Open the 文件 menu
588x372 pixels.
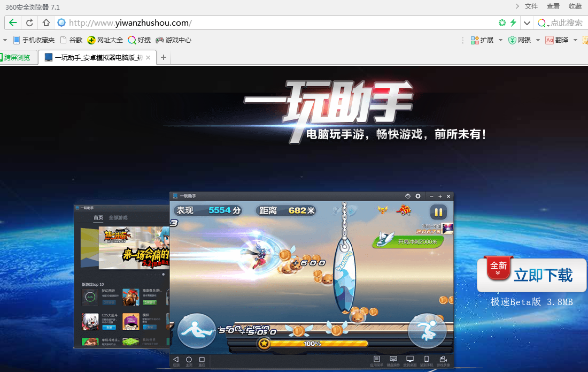(x=531, y=6)
